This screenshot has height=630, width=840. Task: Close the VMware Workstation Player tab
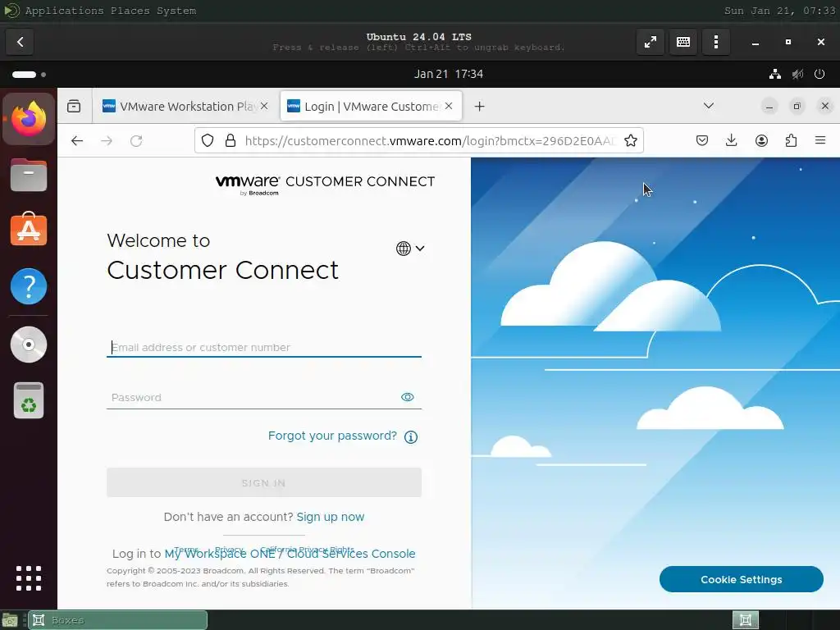tap(264, 106)
